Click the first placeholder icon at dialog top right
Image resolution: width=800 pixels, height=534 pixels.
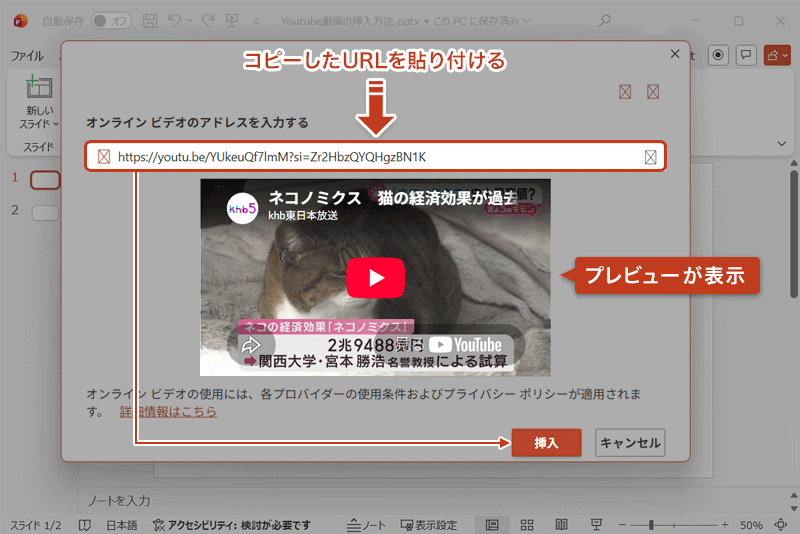coord(625,92)
